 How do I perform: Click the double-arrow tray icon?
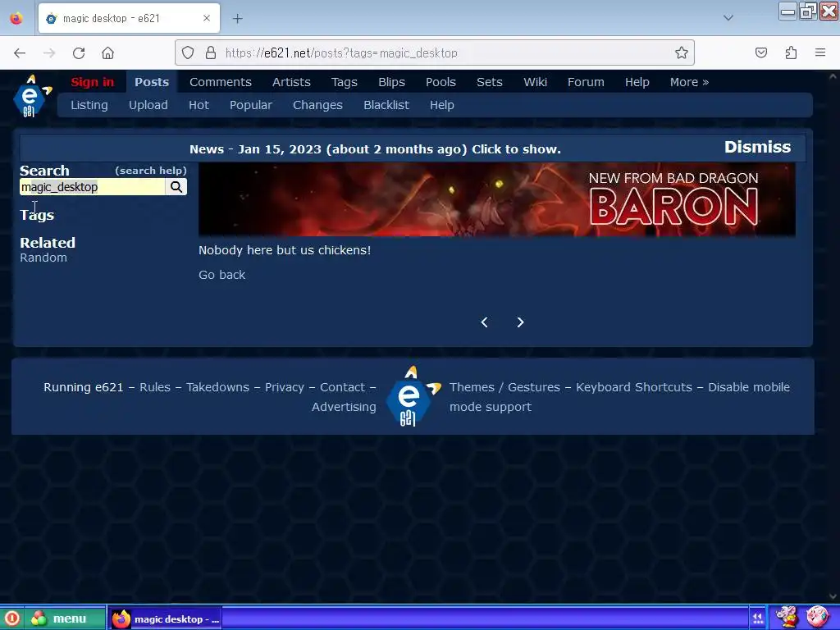[x=757, y=619]
